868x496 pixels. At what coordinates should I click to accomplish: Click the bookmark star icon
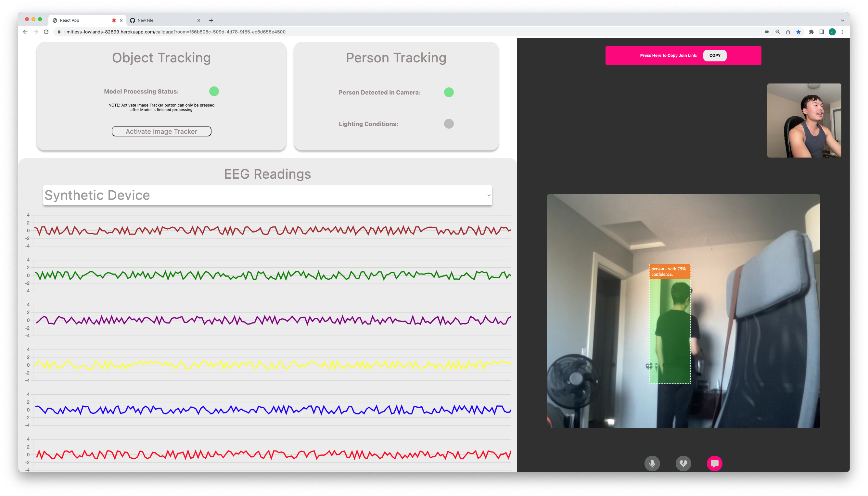798,32
